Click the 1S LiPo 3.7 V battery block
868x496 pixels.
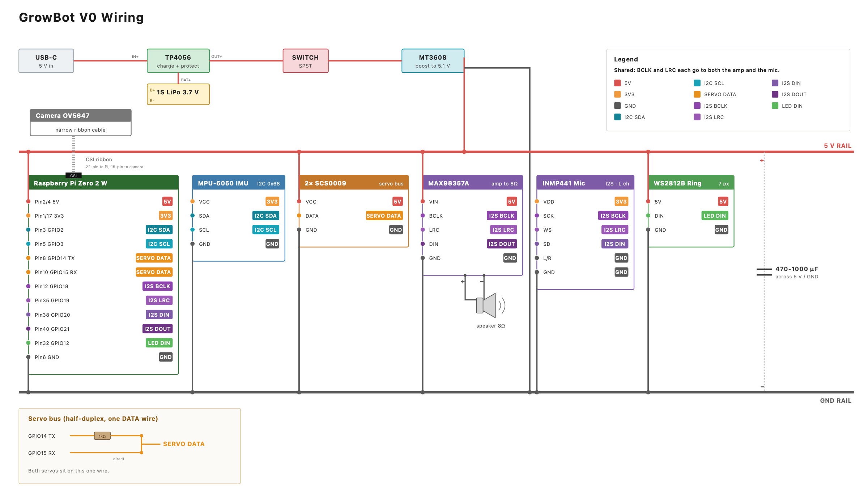[x=178, y=94]
